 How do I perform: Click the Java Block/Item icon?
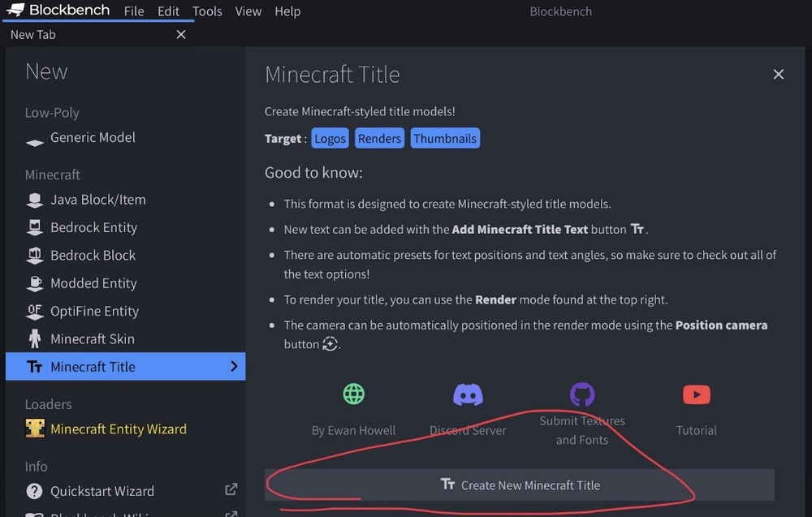pyautogui.click(x=35, y=200)
